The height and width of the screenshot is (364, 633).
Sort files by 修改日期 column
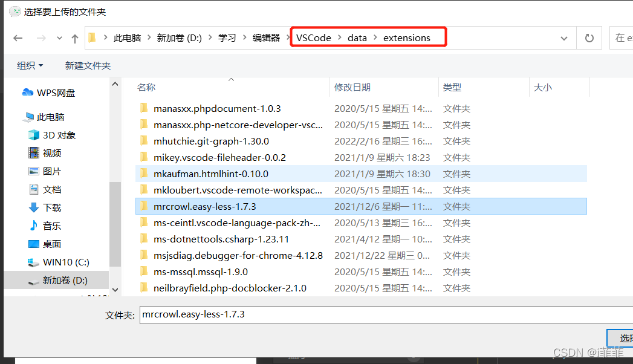(x=352, y=86)
